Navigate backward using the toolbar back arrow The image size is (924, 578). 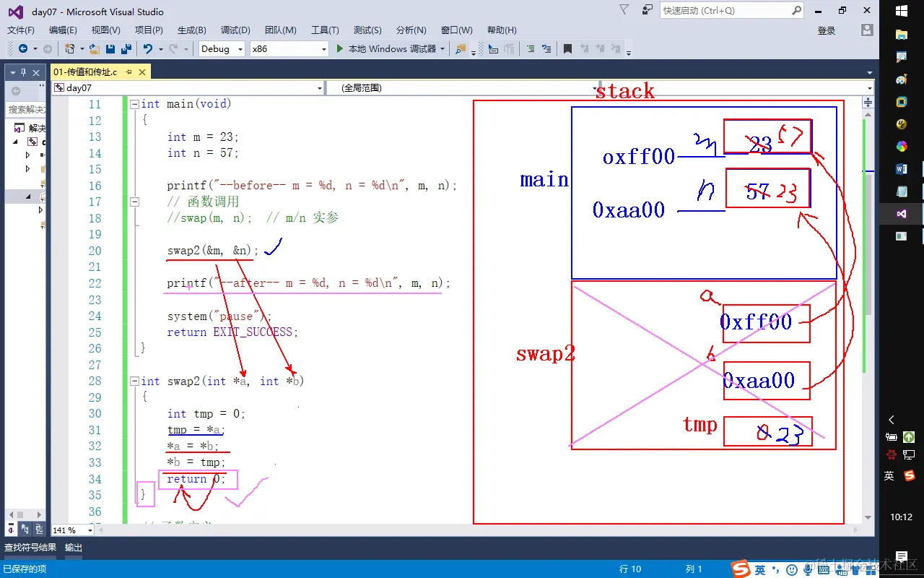[23, 49]
